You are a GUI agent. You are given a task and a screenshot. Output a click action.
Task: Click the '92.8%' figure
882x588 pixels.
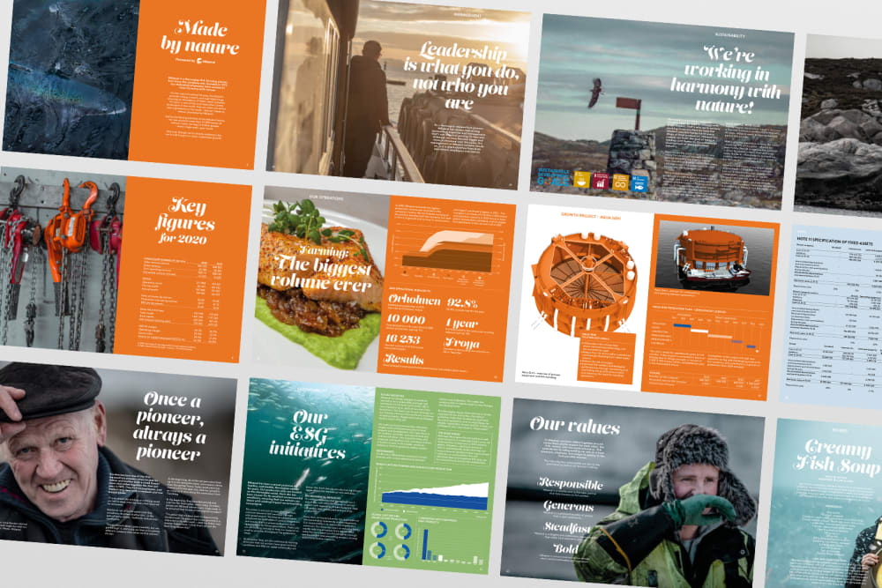pyautogui.click(x=462, y=303)
